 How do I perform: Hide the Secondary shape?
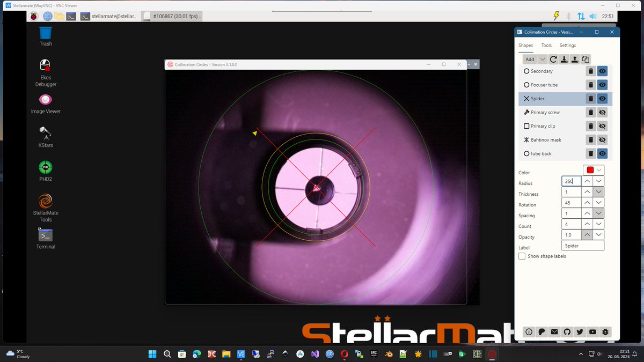(x=602, y=71)
